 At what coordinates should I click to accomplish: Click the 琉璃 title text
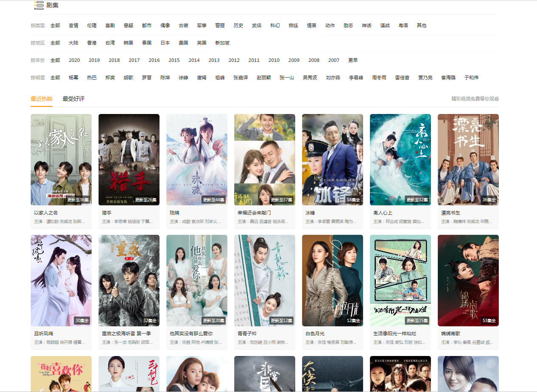[174, 213]
